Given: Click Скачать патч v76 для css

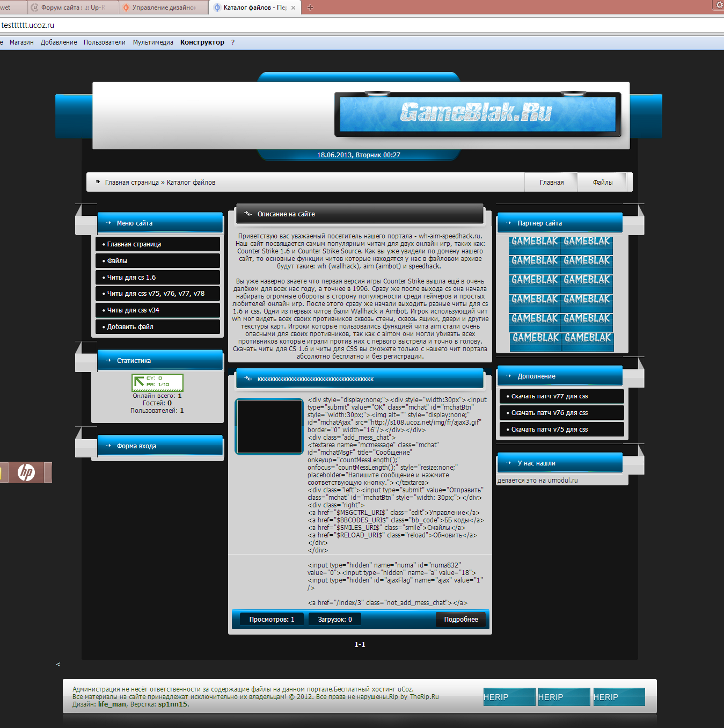Looking at the screenshot, I should point(562,413).
